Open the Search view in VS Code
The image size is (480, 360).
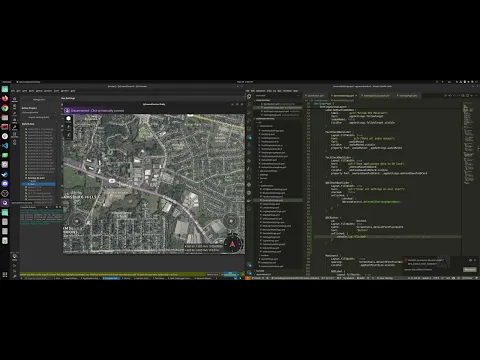pos(249,105)
